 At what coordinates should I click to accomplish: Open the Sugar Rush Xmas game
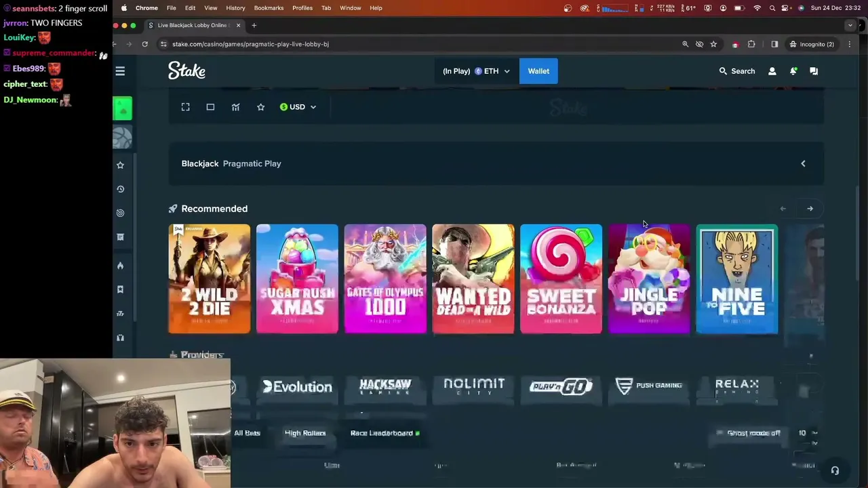click(x=297, y=279)
